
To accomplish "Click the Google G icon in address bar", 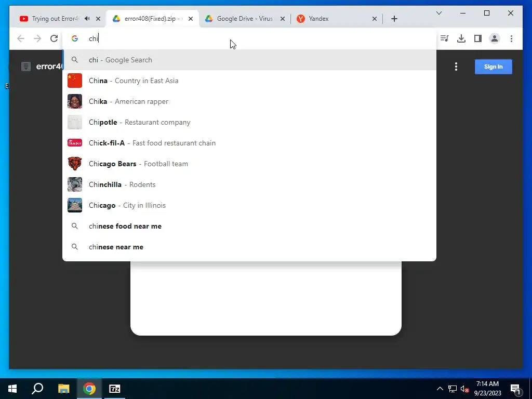I will (75, 38).
